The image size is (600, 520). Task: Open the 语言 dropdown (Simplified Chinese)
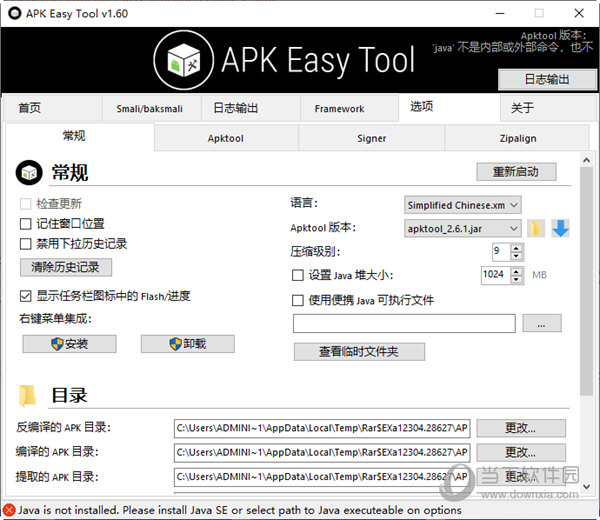click(463, 205)
